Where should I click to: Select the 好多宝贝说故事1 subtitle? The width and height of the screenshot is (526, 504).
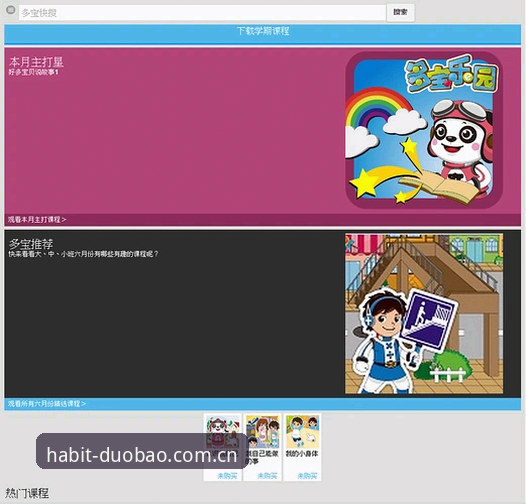click(34, 72)
